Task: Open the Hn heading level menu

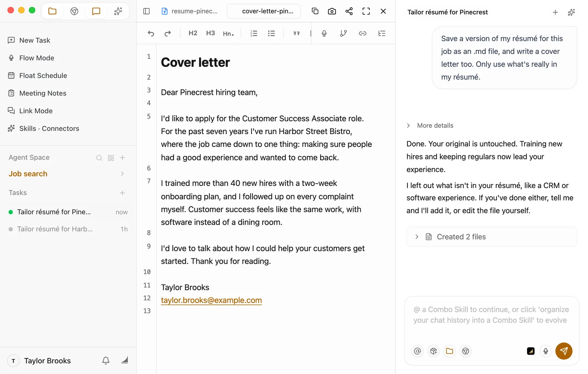Action: coord(228,33)
